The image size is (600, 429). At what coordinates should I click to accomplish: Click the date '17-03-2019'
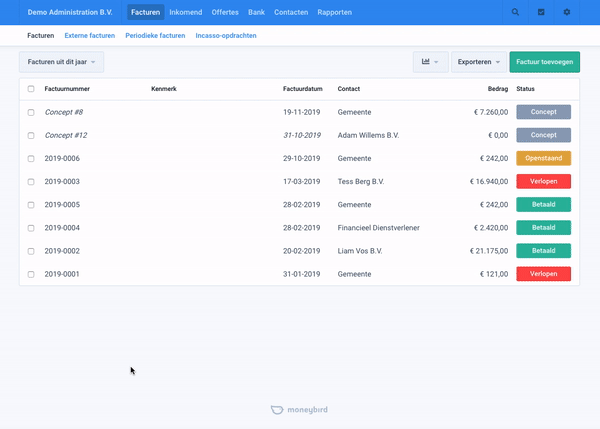pos(302,182)
